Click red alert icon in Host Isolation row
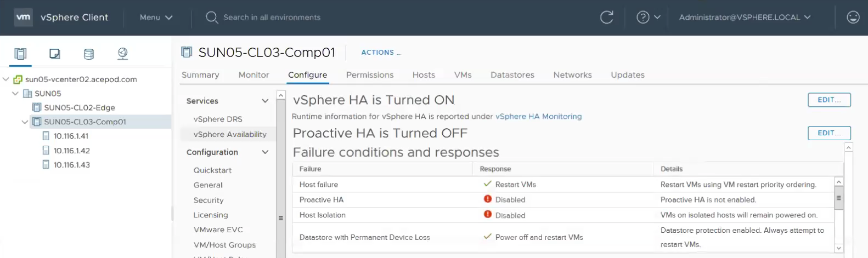Screen dimensions: 868x258 pyautogui.click(x=488, y=215)
